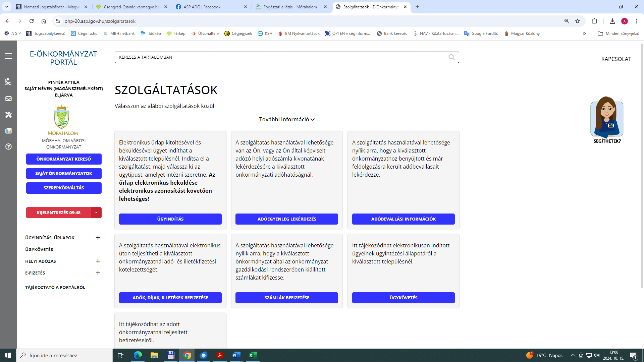Expand E-FIZETÉS with plus sign

pos(98,273)
